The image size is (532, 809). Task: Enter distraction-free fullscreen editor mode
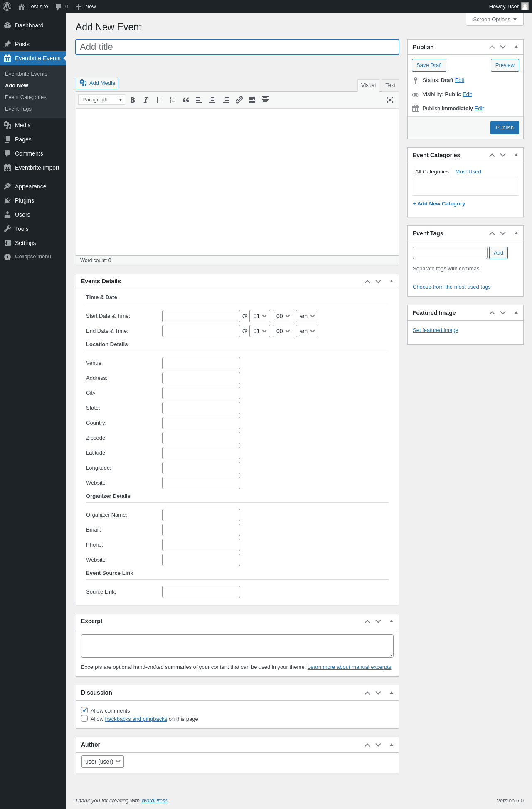pyautogui.click(x=390, y=100)
